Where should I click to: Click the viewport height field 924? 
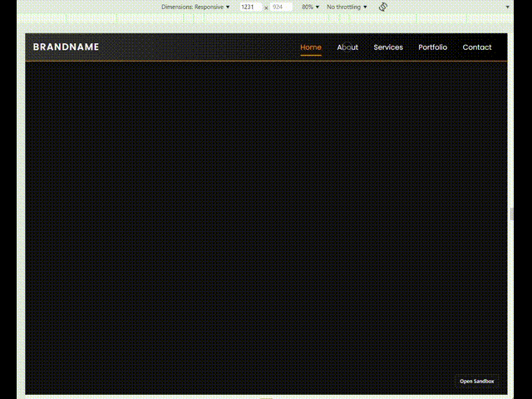click(x=281, y=7)
